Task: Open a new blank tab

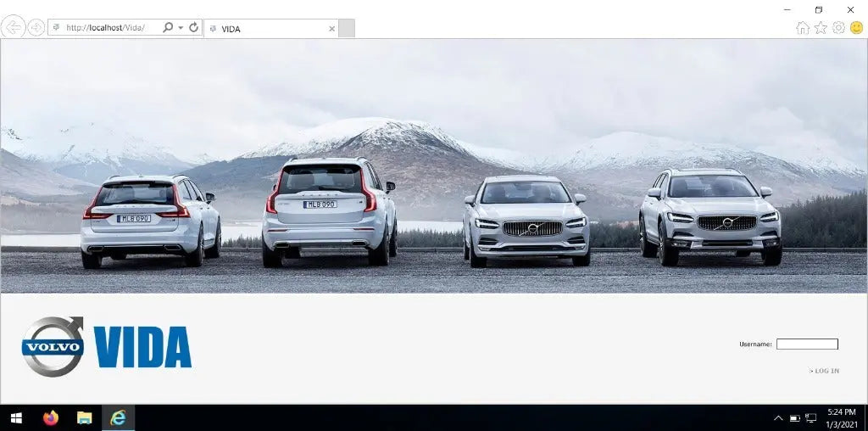Action: click(347, 28)
